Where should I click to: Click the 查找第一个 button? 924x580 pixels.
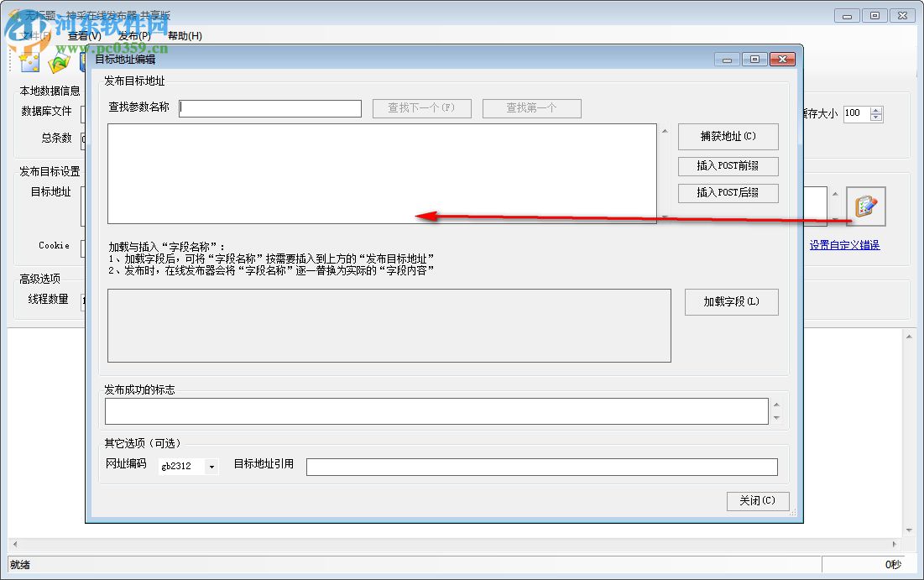click(531, 108)
